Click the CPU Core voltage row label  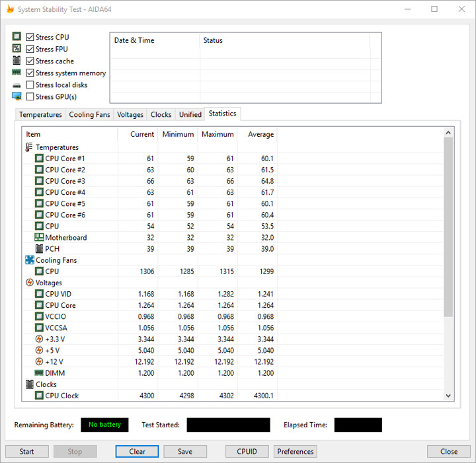click(60, 305)
